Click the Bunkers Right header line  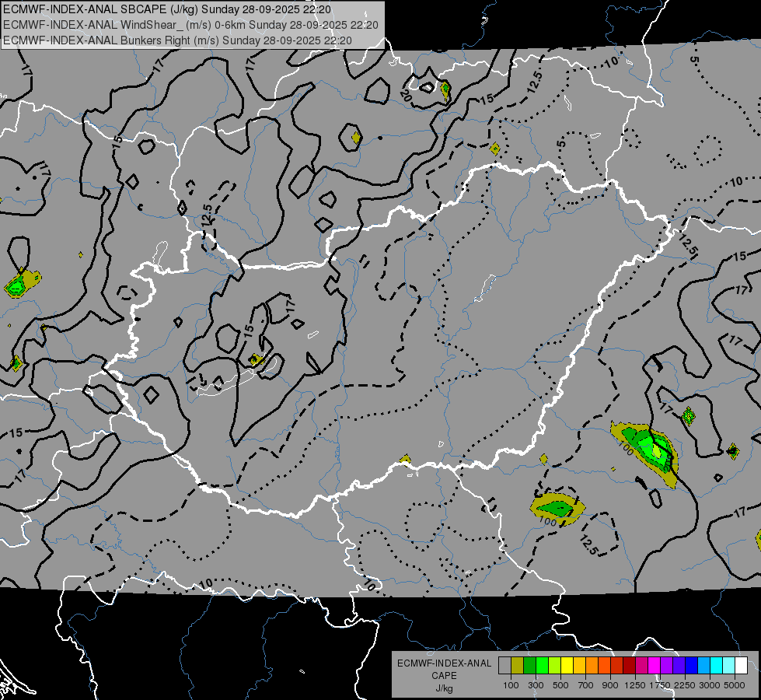177,40
